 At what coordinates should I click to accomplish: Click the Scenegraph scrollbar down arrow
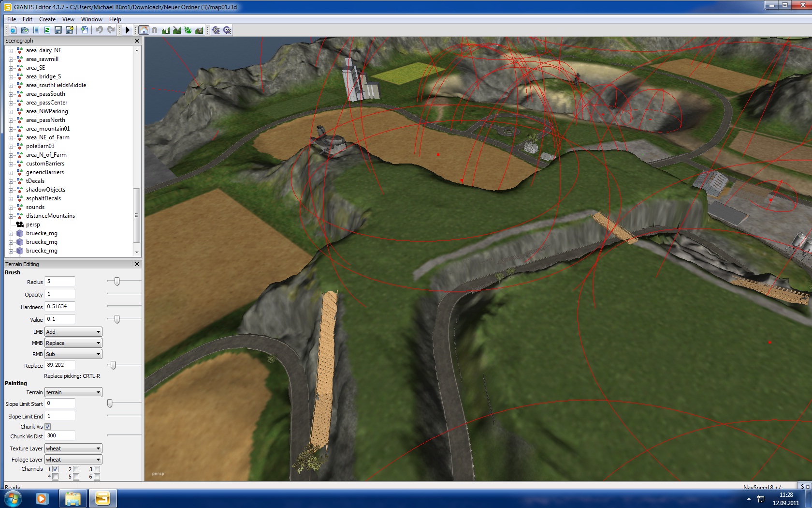tap(137, 252)
